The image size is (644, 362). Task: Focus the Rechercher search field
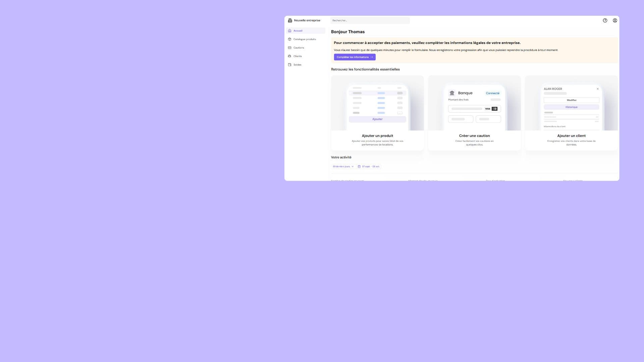click(370, 20)
